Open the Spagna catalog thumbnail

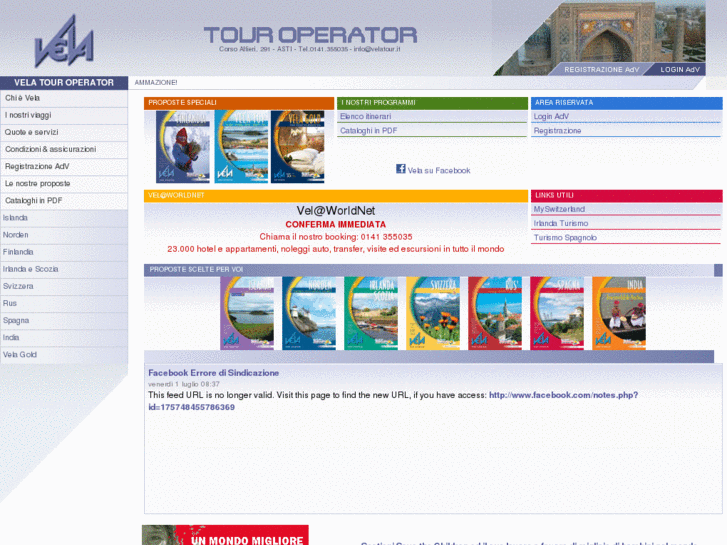pyautogui.click(x=557, y=313)
